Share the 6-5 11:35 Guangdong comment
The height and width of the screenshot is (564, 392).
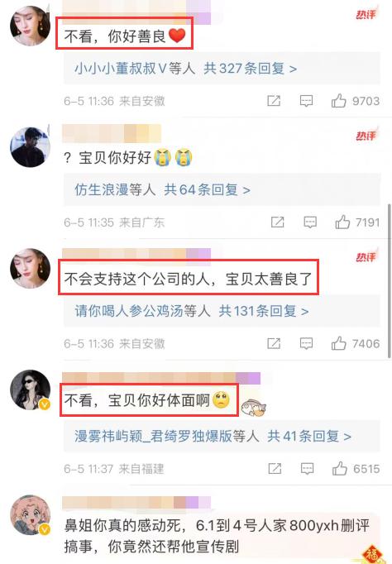tap(277, 222)
